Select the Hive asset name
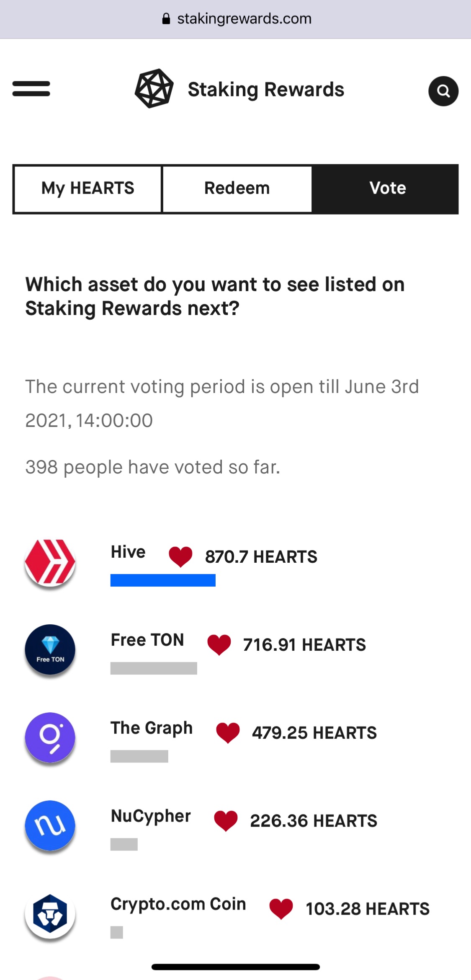The image size is (471, 980). (x=128, y=552)
